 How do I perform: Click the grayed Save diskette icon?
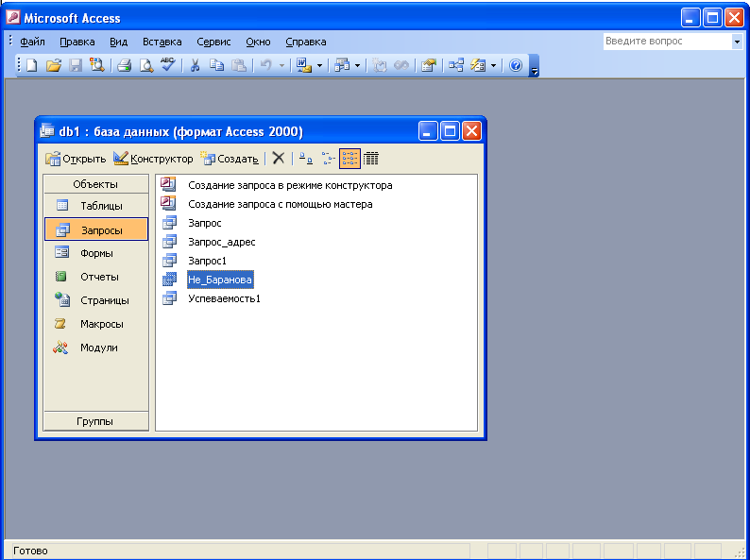76,65
